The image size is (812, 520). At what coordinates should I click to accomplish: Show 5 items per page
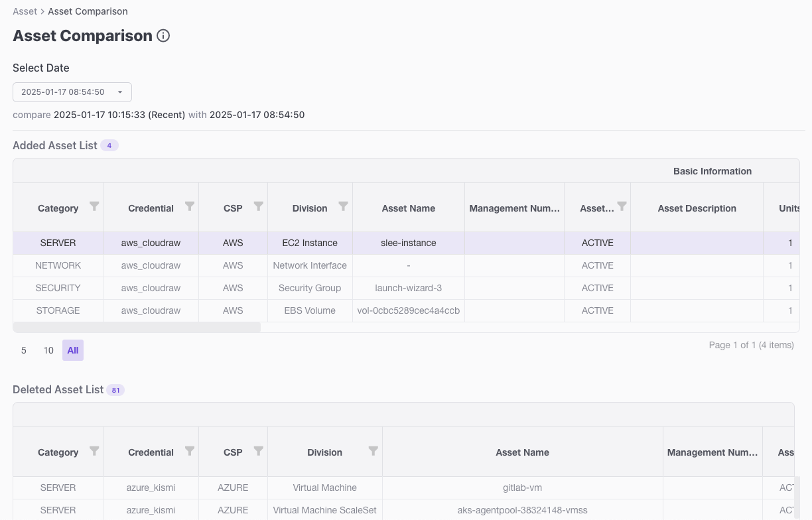tap(24, 350)
